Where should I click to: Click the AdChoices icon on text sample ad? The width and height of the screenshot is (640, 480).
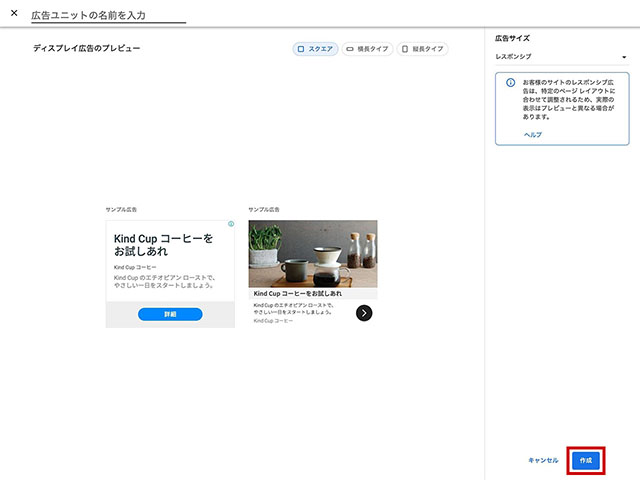click(x=231, y=224)
